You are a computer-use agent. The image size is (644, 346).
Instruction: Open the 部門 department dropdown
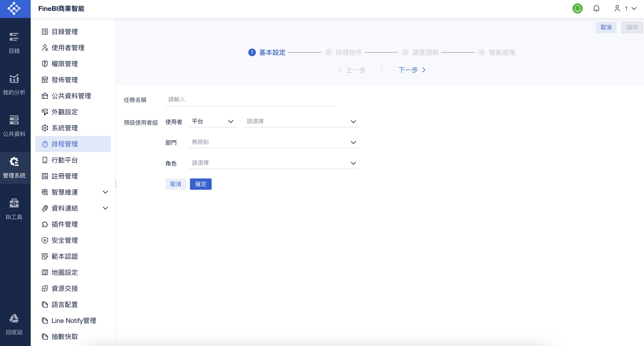[274, 142]
